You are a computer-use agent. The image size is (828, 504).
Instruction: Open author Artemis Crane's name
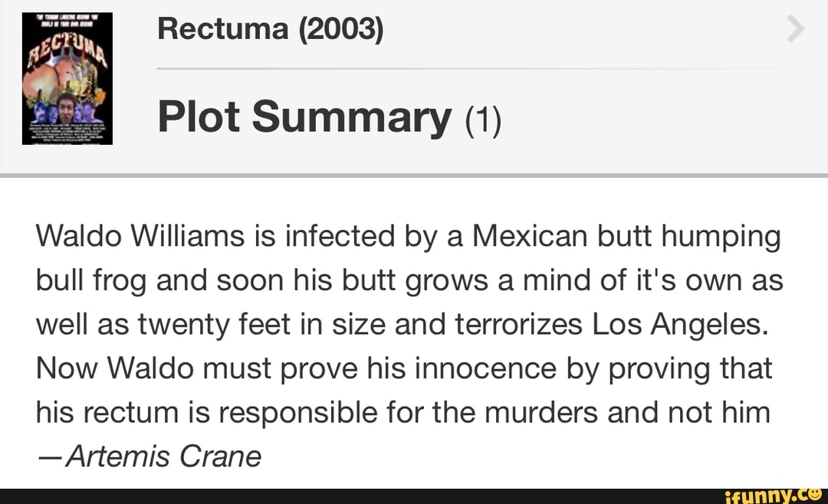point(164,457)
